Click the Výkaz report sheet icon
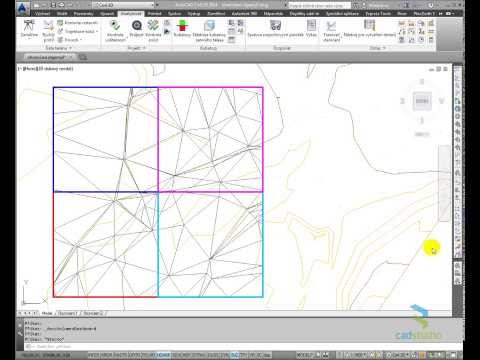The height and width of the screenshot is (360, 480). (x=311, y=25)
